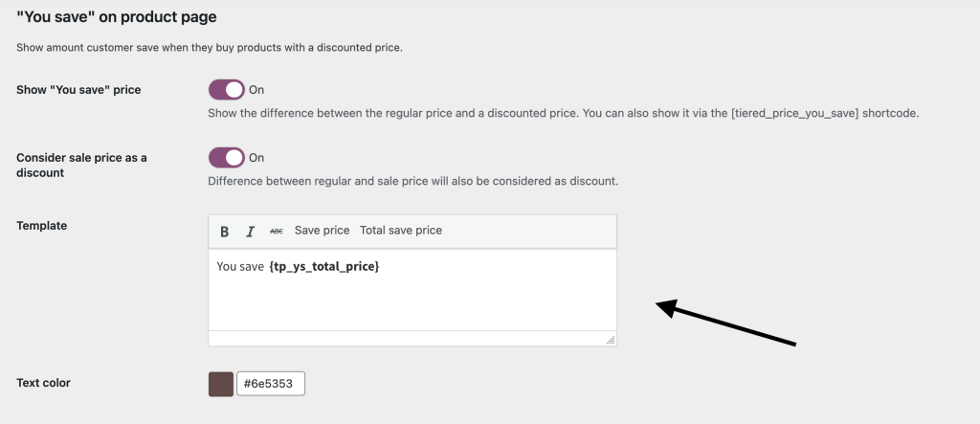Click the "You save" on product page heading
This screenshot has width=980, height=424.
tap(117, 17)
